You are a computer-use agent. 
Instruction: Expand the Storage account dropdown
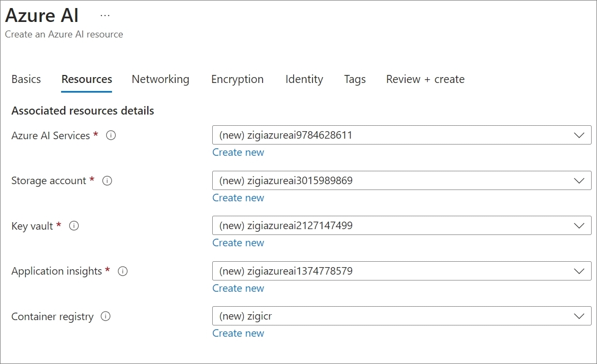tap(402, 180)
